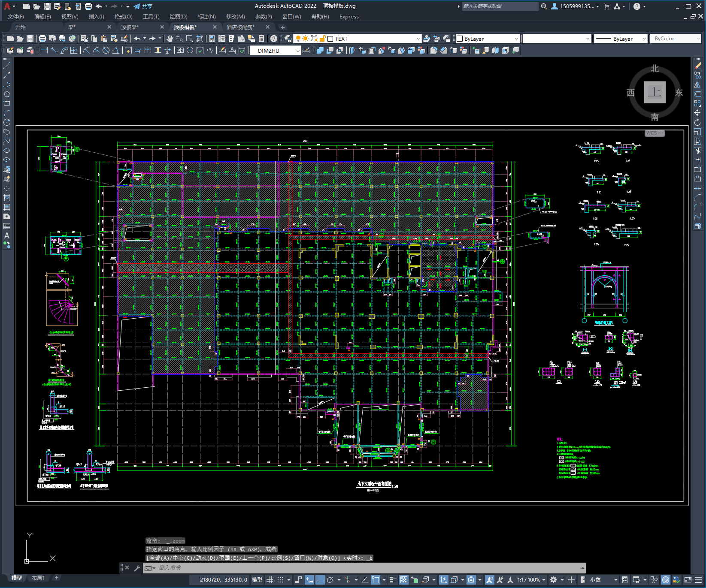Click the Workspace Switching gear icon
706x588 pixels.
(x=554, y=580)
